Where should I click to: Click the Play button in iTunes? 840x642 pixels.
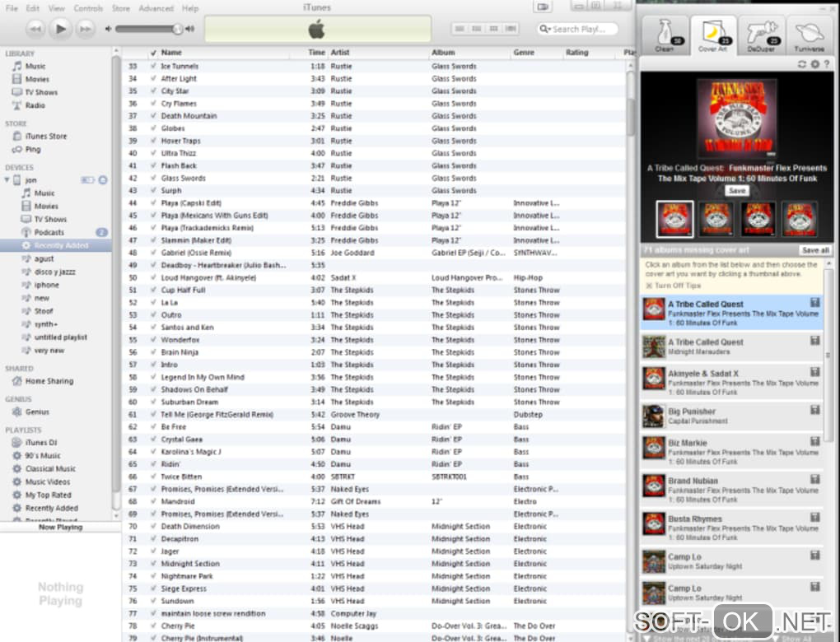pyautogui.click(x=61, y=28)
